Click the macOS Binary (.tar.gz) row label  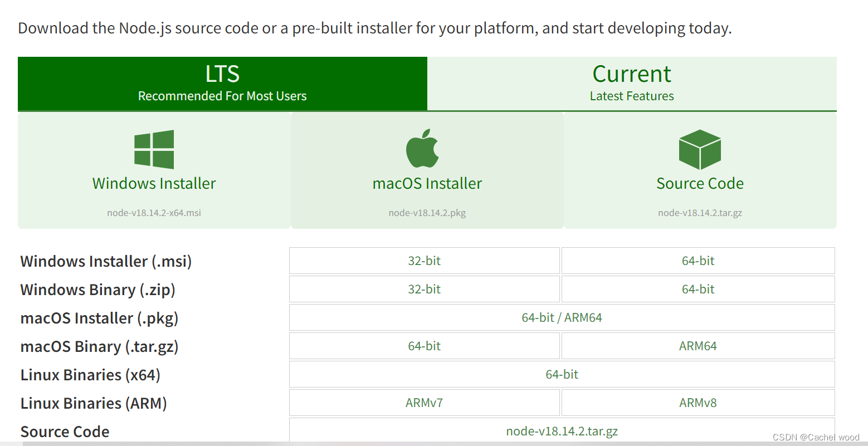tap(100, 346)
